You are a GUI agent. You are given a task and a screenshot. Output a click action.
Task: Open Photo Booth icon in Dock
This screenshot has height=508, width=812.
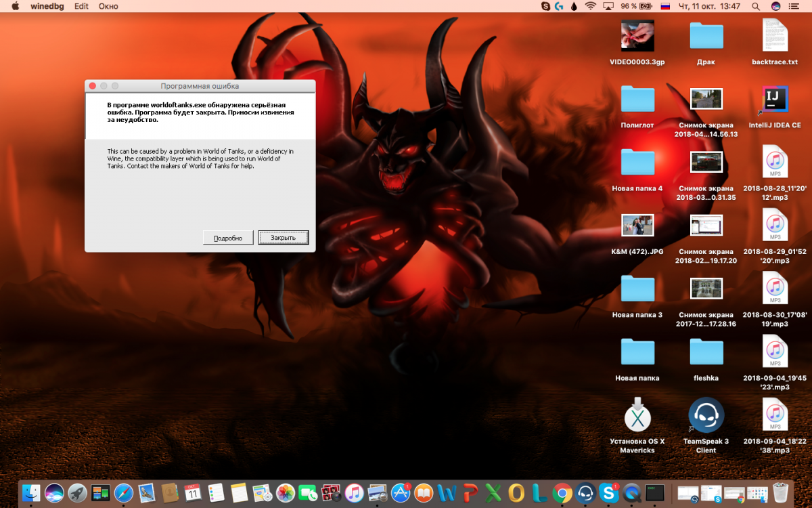(x=331, y=492)
